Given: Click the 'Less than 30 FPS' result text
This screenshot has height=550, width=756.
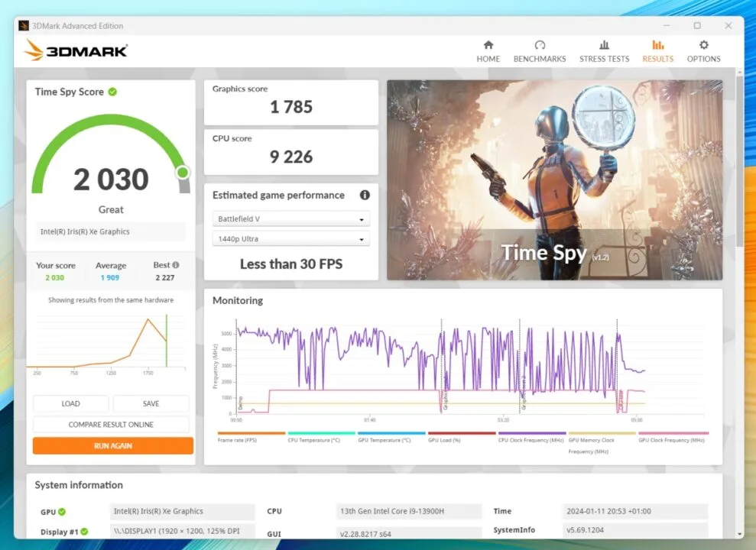Looking at the screenshot, I should coord(291,264).
